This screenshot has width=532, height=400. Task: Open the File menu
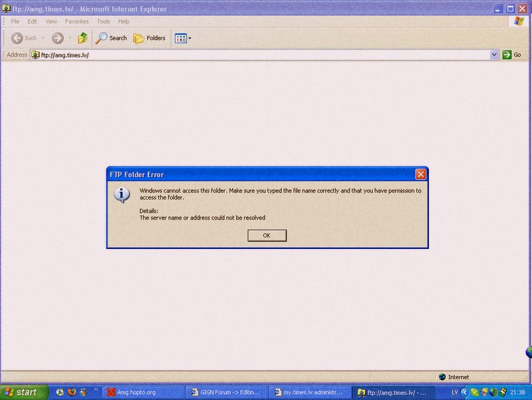click(x=15, y=21)
